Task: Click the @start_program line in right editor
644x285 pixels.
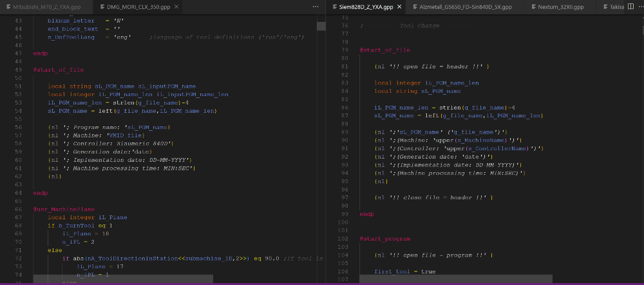Action: coord(384,239)
